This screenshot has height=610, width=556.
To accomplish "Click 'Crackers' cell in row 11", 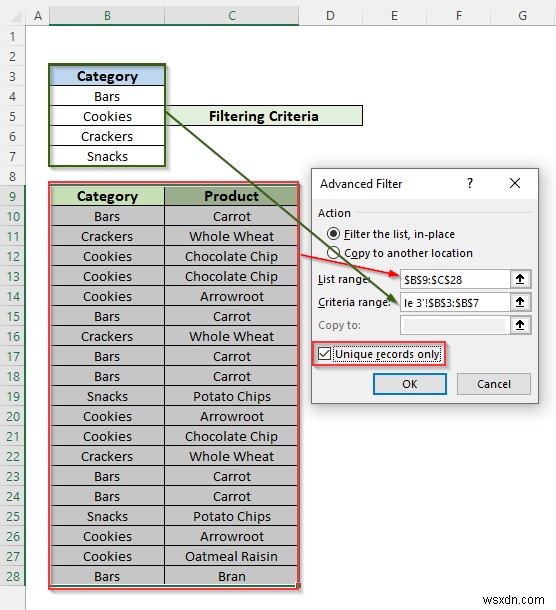I will click(107, 236).
